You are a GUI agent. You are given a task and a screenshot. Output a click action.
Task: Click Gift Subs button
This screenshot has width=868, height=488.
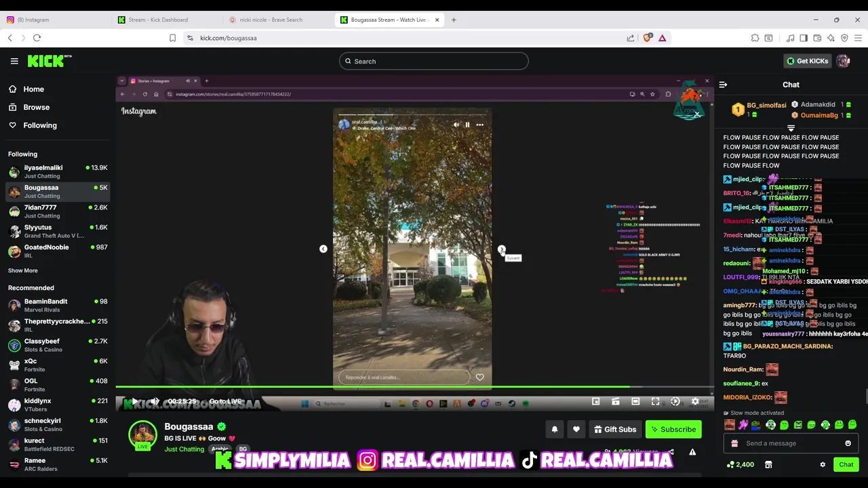[615, 429]
